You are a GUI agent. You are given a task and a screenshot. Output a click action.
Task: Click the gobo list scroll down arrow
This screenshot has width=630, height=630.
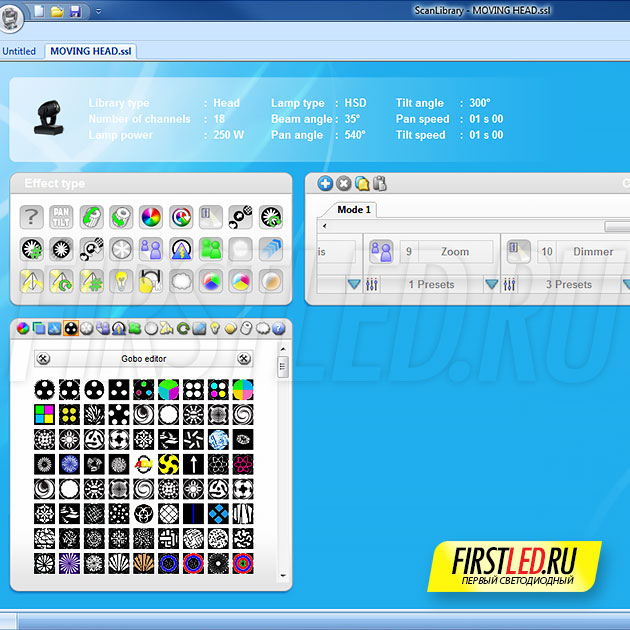coord(283,577)
